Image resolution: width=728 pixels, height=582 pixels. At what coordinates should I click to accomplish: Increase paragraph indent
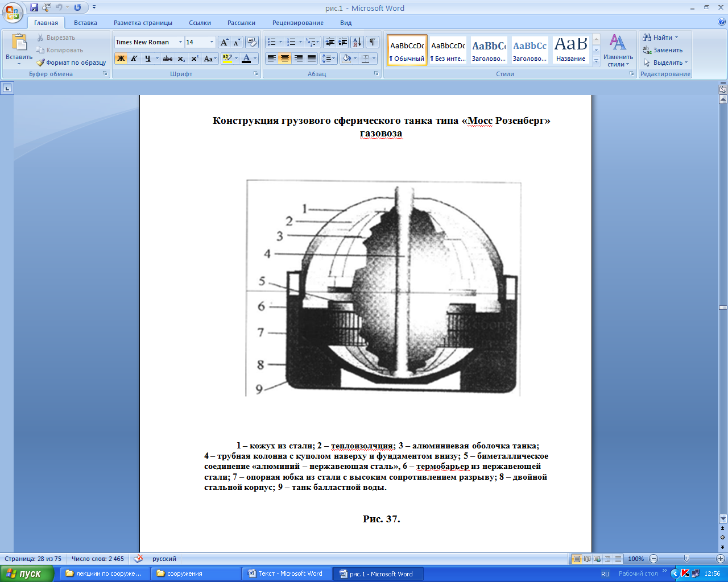(343, 42)
